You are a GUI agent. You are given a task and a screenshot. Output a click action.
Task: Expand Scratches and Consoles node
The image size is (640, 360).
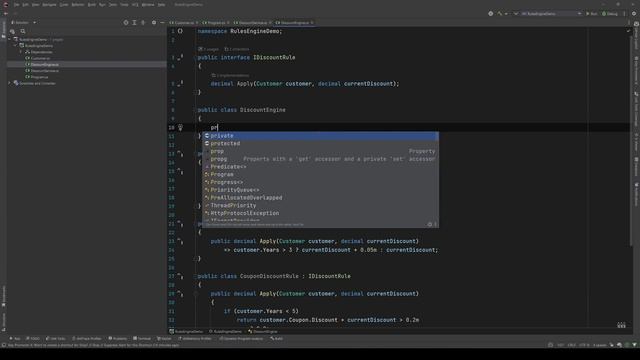click(x=10, y=83)
